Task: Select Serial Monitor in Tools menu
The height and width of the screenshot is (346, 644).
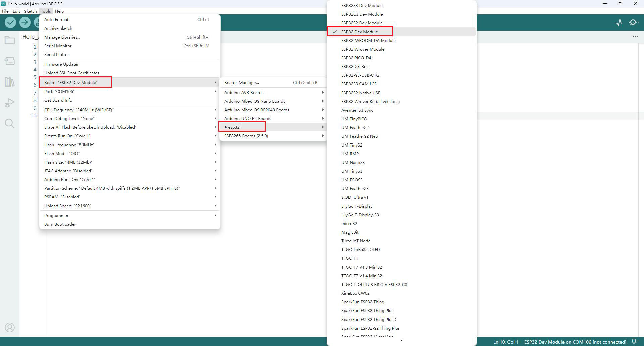Action: [130, 46]
